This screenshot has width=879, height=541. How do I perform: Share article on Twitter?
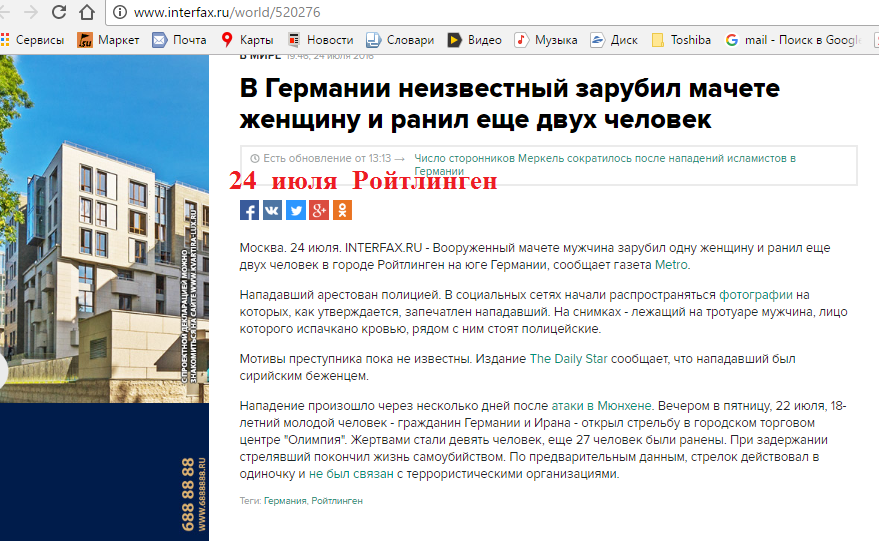point(296,210)
